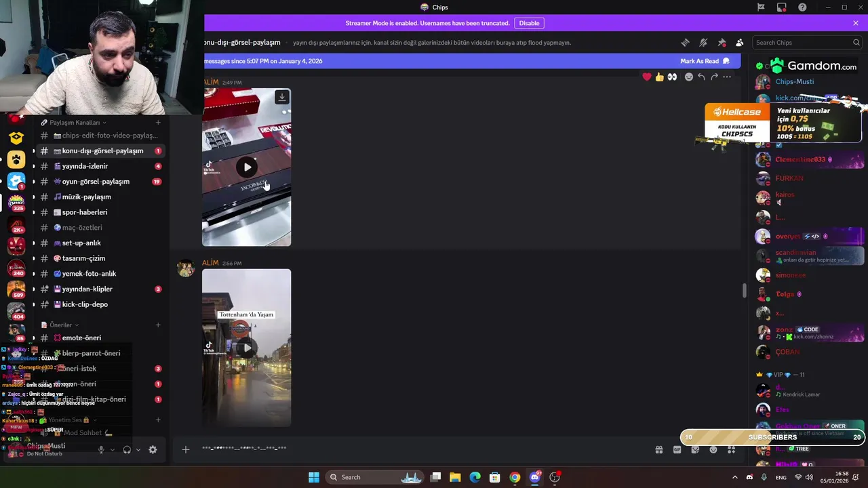Screen dimensions: 868x488
Task: Expand threads arrow beside tasarım-çizim
Action: [33, 258]
